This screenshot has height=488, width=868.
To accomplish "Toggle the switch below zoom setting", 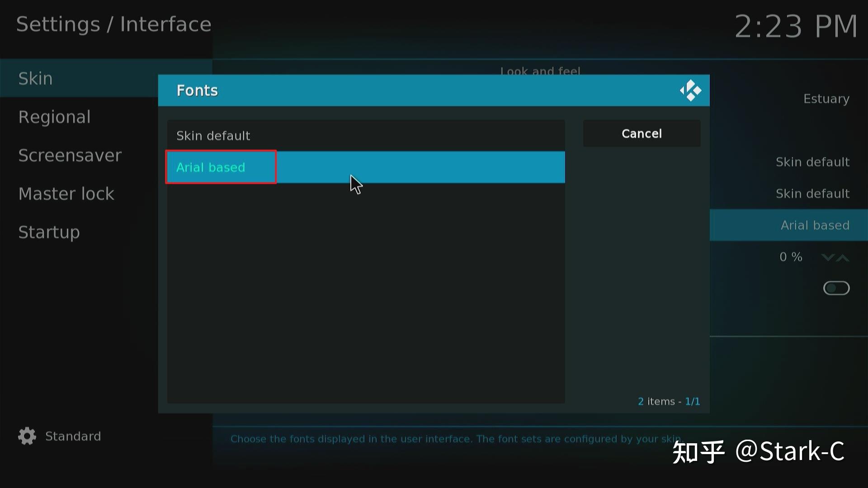I will click(836, 288).
